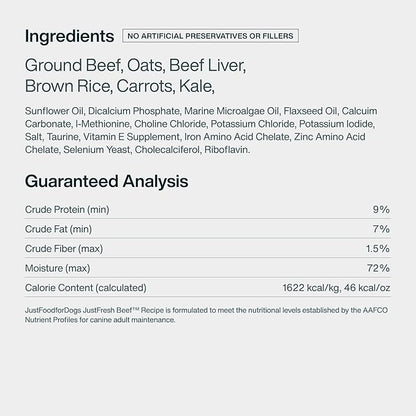
Task: Select the Crude Fat (min) row
Action: pyautogui.click(x=207, y=229)
